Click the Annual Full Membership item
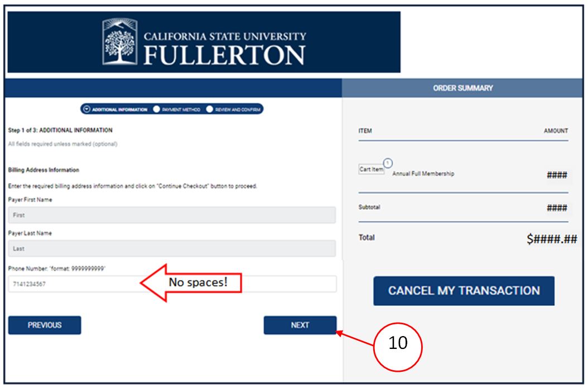 423,174
